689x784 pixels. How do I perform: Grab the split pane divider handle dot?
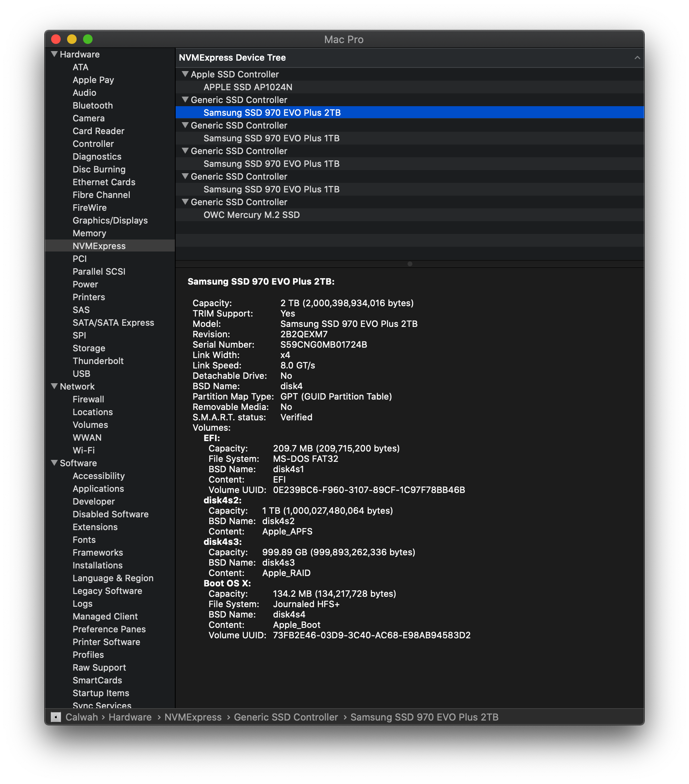click(410, 264)
